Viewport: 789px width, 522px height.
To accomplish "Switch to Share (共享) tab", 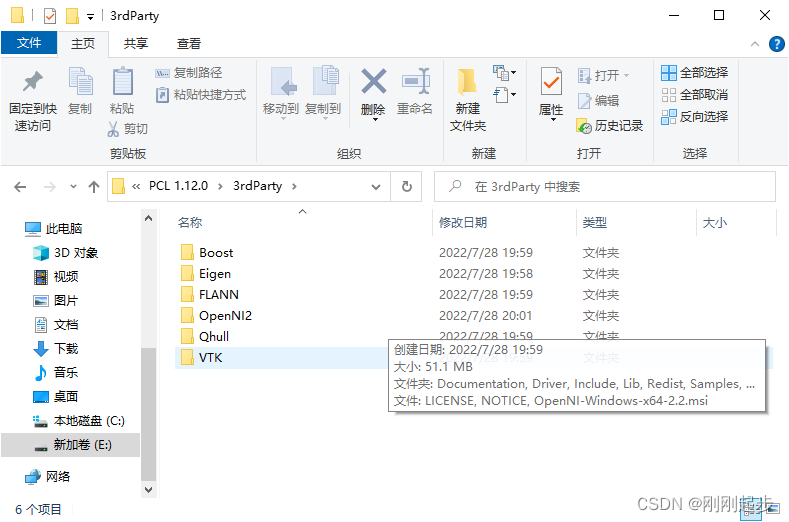I will pos(136,44).
